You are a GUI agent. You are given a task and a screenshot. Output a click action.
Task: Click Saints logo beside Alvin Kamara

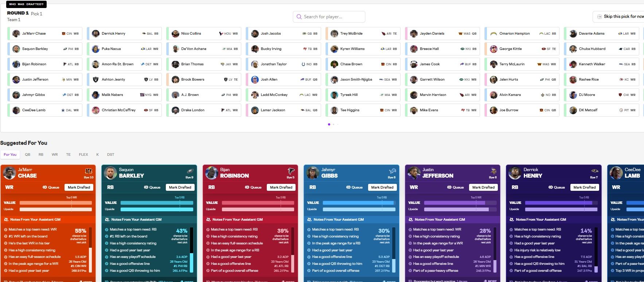[543, 95]
